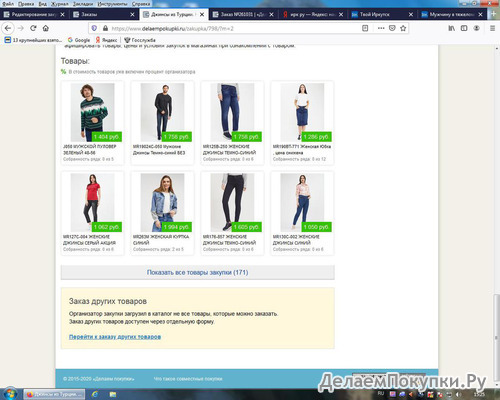Open the Журнал menu
This screenshot has width=500, height=400.
[x=60, y=4]
